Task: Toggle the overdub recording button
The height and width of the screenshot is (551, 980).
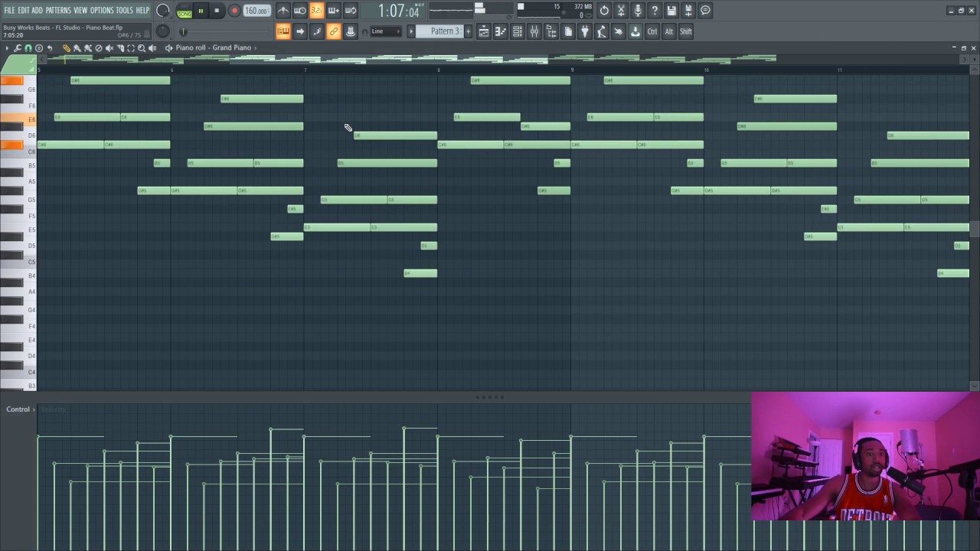Action: [334, 11]
